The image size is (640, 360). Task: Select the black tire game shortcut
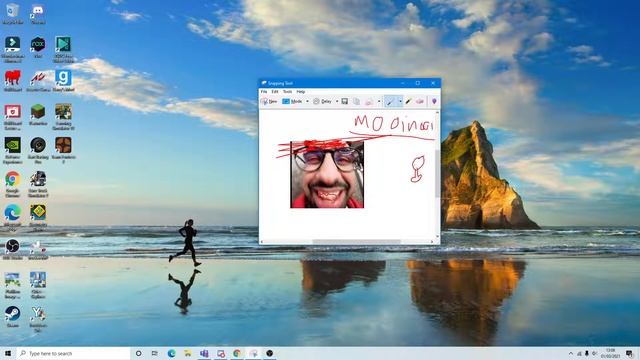tap(38, 150)
